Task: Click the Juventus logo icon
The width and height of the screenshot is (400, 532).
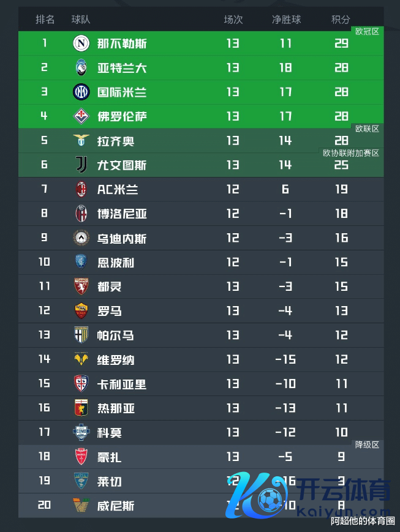Action: click(81, 165)
